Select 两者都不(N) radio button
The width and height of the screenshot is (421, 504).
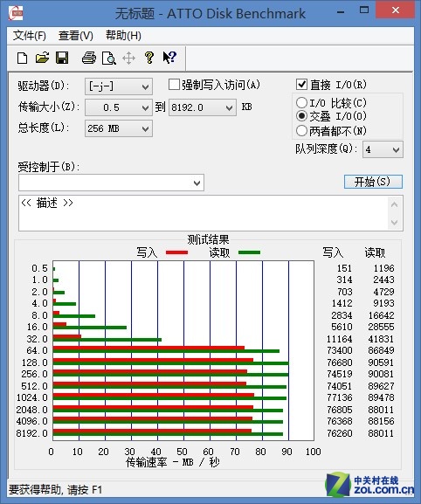301,130
